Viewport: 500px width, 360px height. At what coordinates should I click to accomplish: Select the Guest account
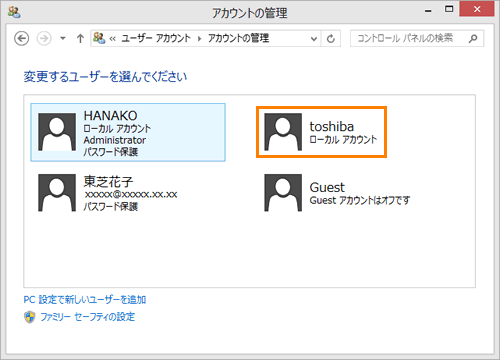pyautogui.click(x=337, y=193)
